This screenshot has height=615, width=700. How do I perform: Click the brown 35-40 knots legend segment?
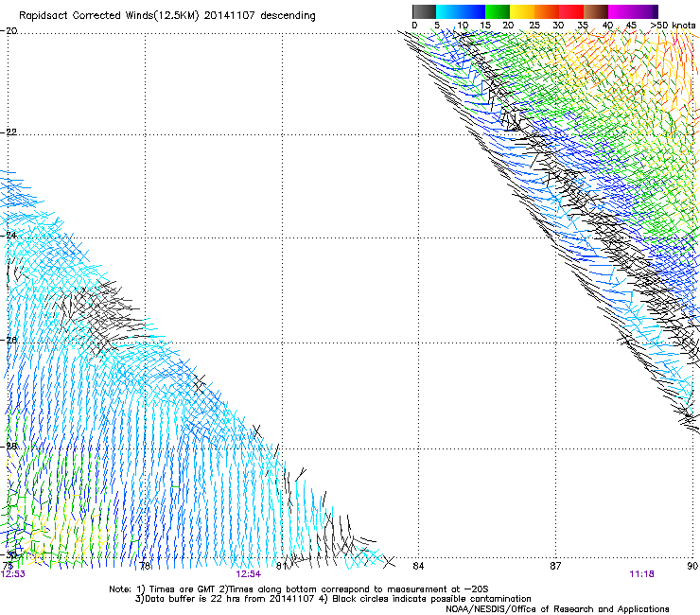click(596, 11)
